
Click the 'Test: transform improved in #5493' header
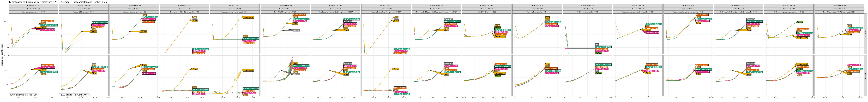[134, 12]
